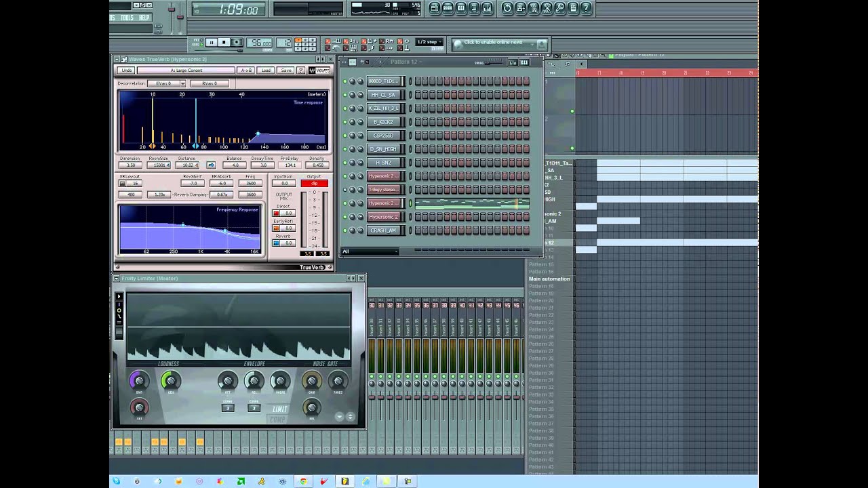Screen dimensions: 868x488
Task: Open the step sequencer view button
Action: (x=448, y=8)
